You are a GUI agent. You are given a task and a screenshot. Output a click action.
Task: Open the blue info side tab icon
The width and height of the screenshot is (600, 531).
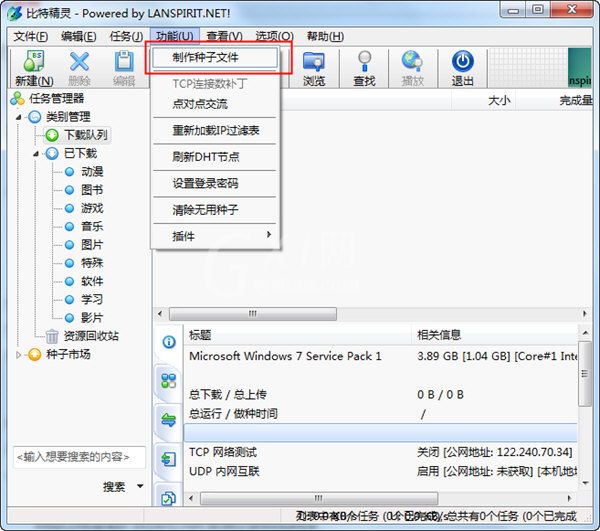(169, 342)
